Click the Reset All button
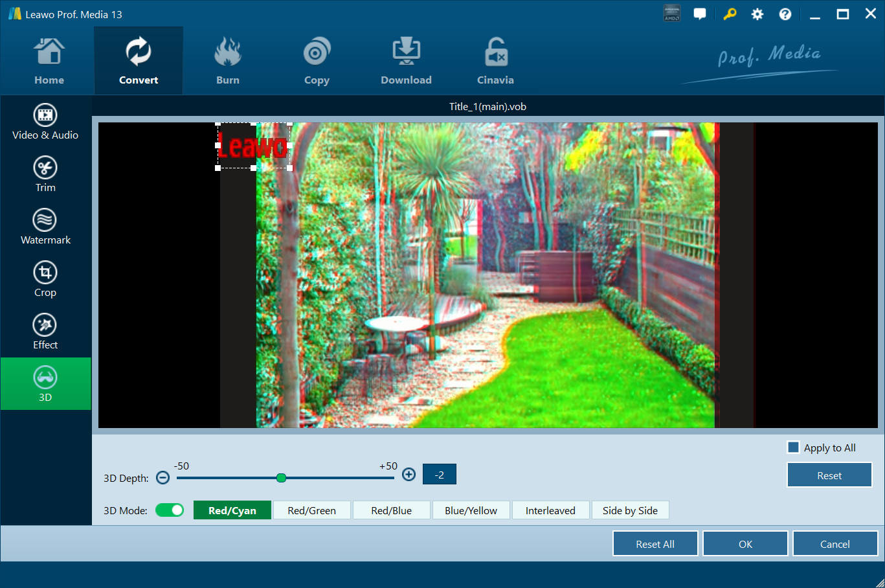The width and height of the screenshot is (885, 588). pyautogui.click(x=655, y=544)
